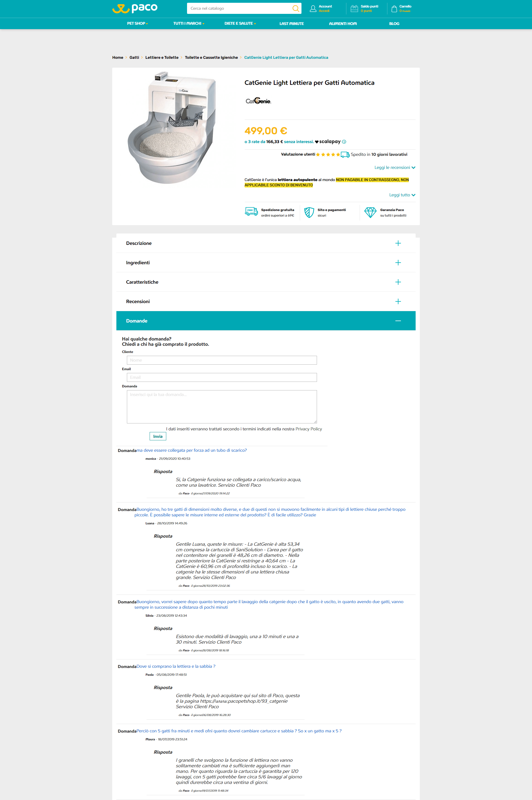Click the Paco logo
Screen dimensions: 532x800
pos(135,8)
